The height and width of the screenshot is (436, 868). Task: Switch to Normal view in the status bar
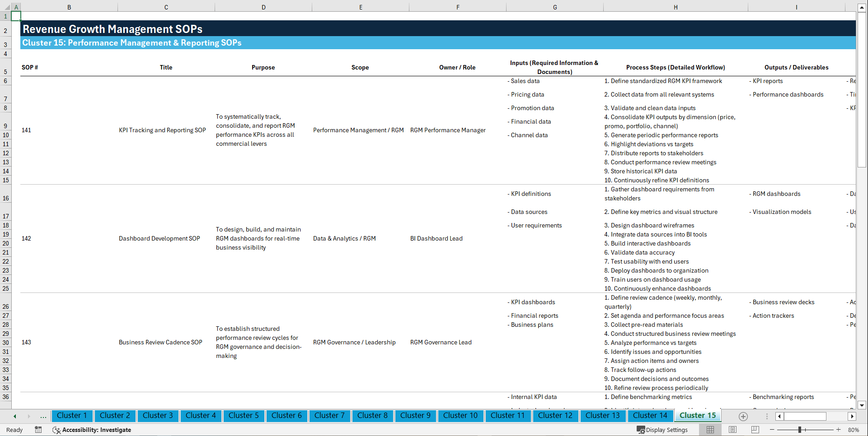[710, 430]
